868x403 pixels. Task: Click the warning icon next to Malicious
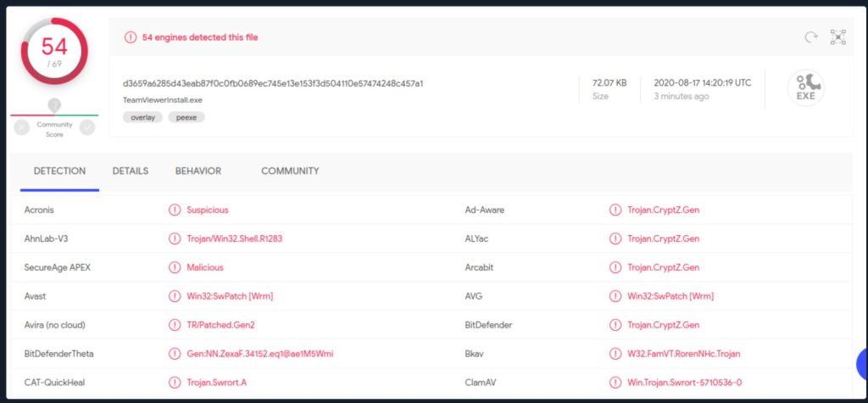coord(175,267)
